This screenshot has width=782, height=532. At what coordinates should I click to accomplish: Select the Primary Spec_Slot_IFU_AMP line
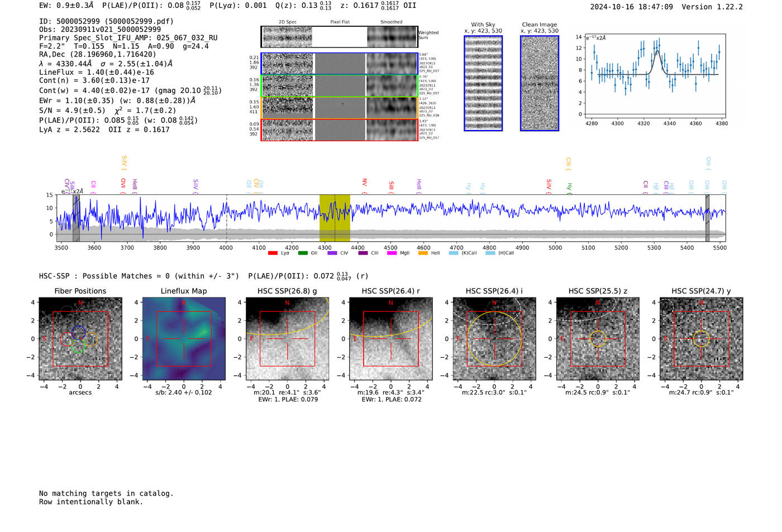(x=128, y=37)
